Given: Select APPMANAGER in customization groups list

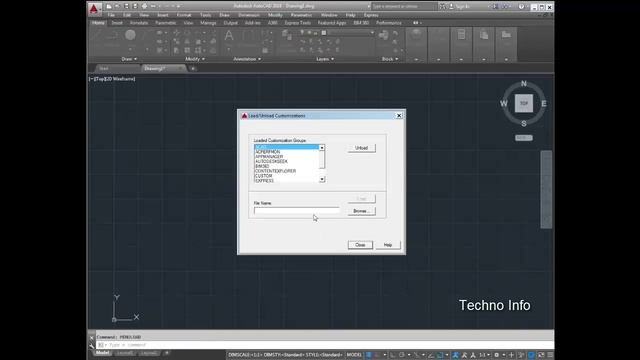Looking at the screenshot, I should [287, 157].
